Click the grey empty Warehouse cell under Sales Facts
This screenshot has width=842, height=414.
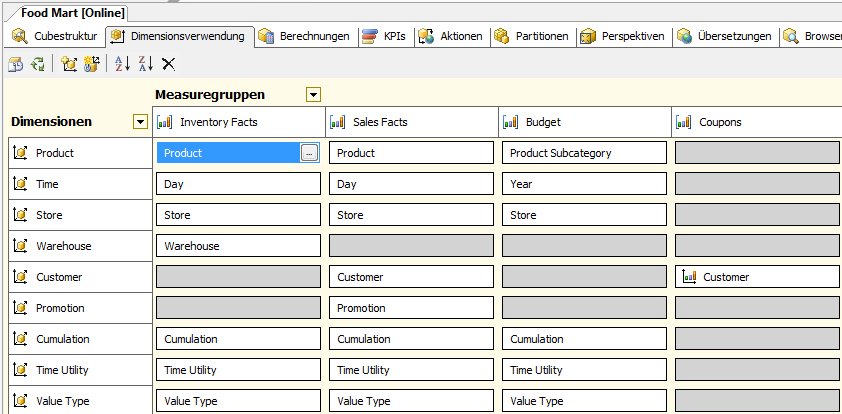[411, 246]
